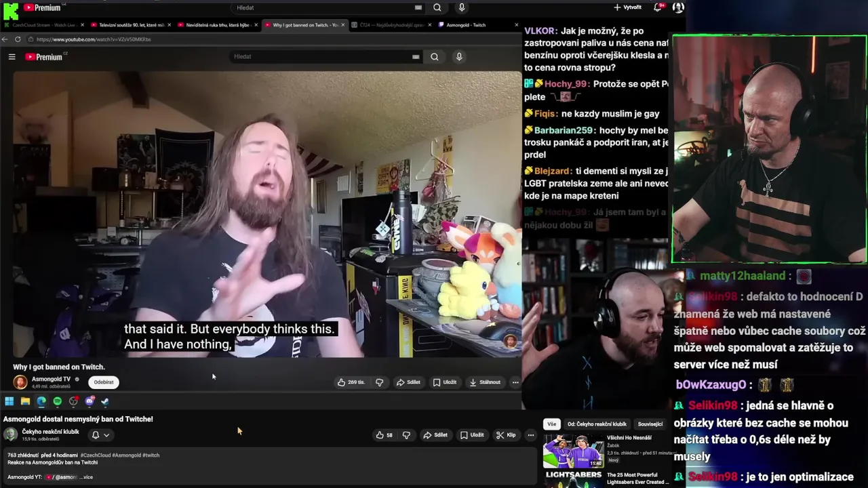The image size is (868, 488).
Task: Expand notification bell dropdown for Čekyho channel
Action: click(x=100, y=435)
